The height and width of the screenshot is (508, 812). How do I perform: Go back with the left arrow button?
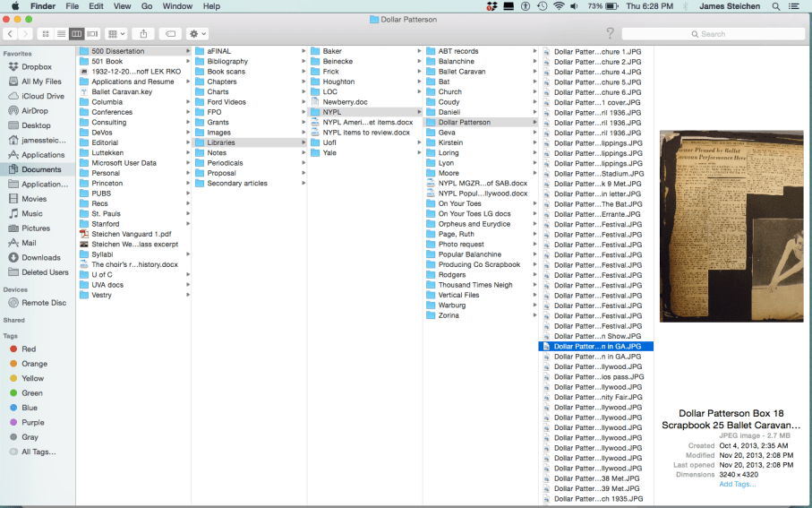coord(10,34)
